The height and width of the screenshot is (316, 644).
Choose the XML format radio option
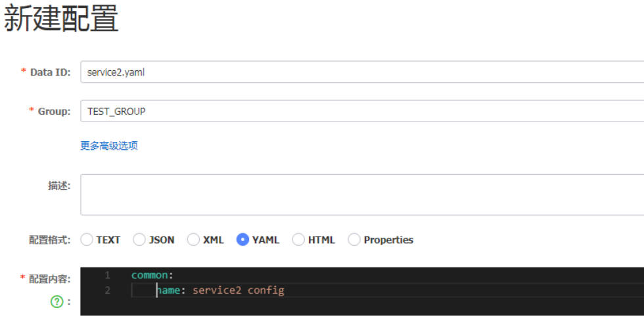coord(193,240)
